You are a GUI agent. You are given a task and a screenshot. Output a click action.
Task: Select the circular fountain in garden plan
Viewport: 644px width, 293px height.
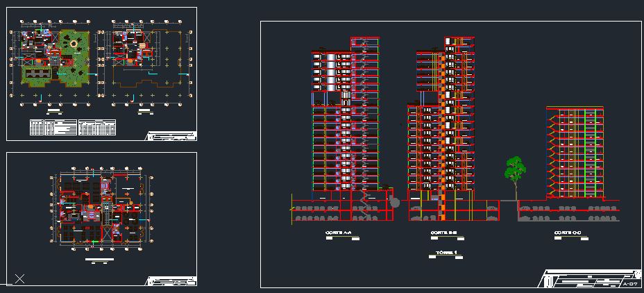(73, 44)
